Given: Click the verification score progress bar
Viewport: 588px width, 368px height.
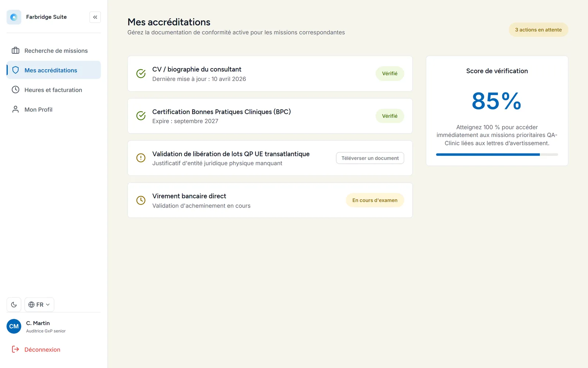Looking at the screenshot, I should pyautogui.click(x=497, y=155).
